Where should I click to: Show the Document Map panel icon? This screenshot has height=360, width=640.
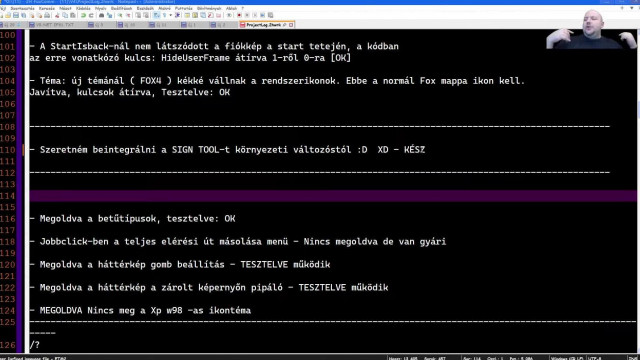(x=195, y=16)
